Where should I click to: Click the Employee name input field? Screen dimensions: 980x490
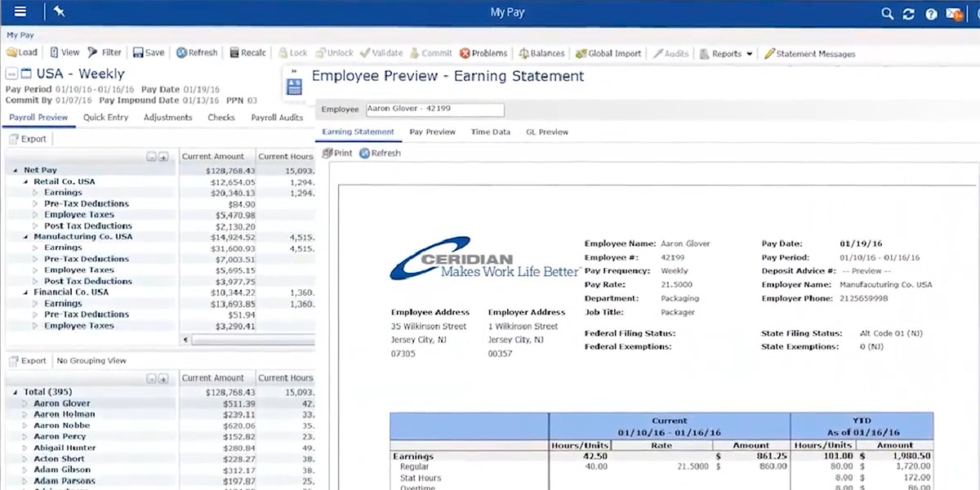(x=434, y=109)
